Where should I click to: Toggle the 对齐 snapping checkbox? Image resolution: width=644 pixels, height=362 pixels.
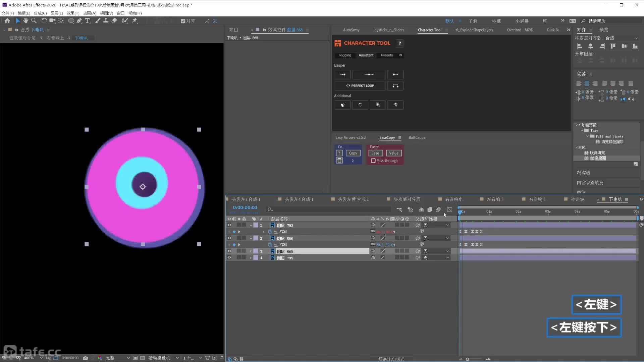183,21
